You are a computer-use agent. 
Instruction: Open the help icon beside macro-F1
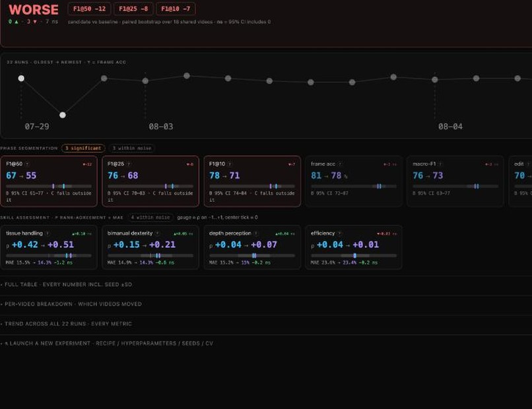[x=440, y=164]
